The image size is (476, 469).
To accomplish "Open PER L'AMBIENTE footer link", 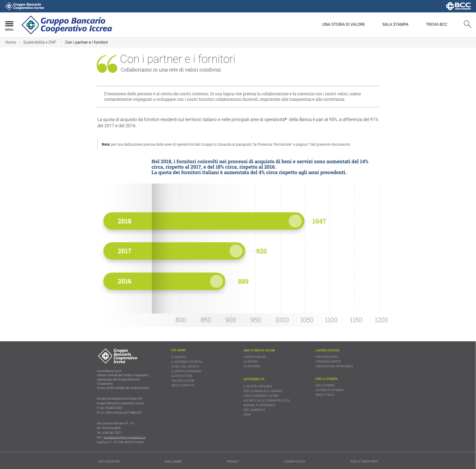I will click(x=254, y=410).
